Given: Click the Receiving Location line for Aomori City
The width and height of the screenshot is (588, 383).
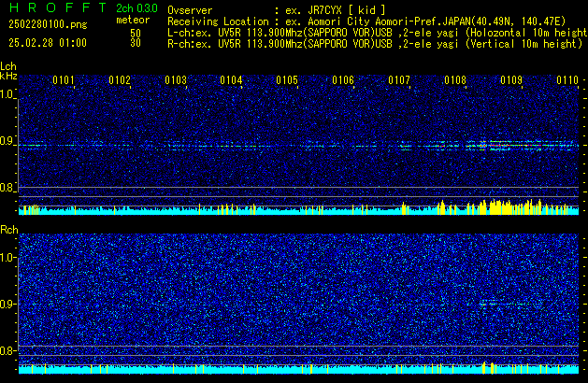Looking at the screenshot, I should [x=366, y=21].
